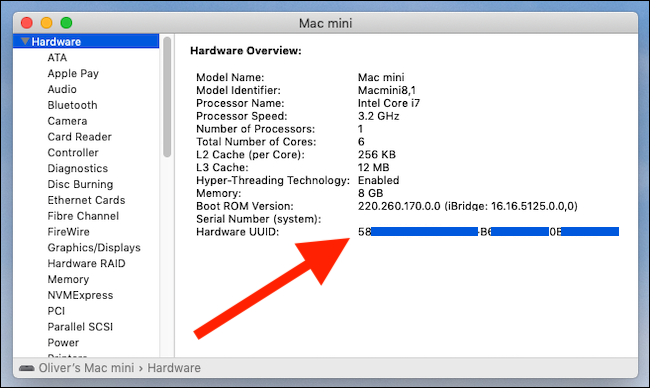650x388 pixels.
Task: Select Camera in the sidebar
Action: tap(67, 121)
